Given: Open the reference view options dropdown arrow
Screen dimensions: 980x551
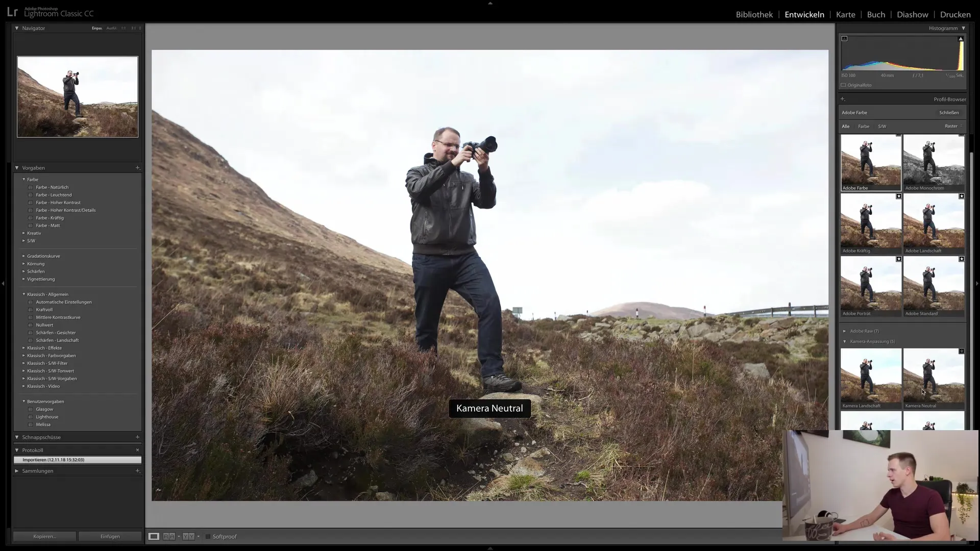Looking at the screenshot, I should point(179,536).
